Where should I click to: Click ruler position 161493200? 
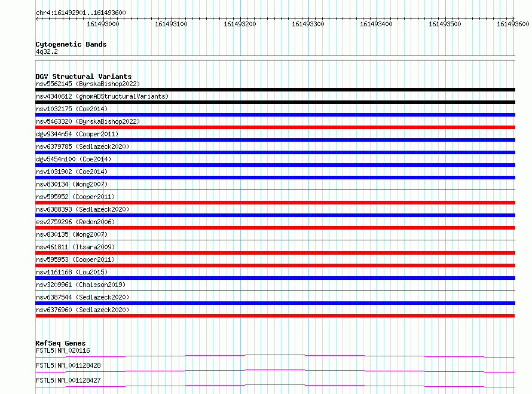click(240, 24)
